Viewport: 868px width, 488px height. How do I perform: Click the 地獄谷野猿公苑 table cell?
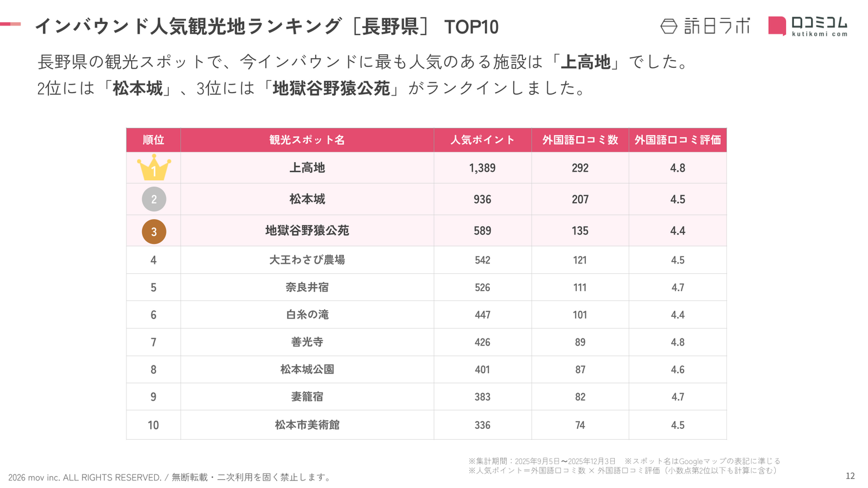tap(307, 230)
